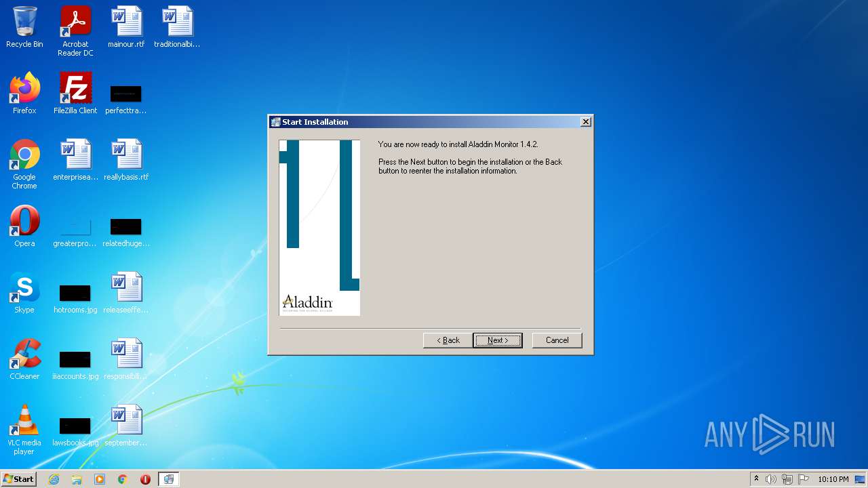The width and height of the screenshot is (868, 488).
Task: Open the network tray icon
Action: pos(787,479)
